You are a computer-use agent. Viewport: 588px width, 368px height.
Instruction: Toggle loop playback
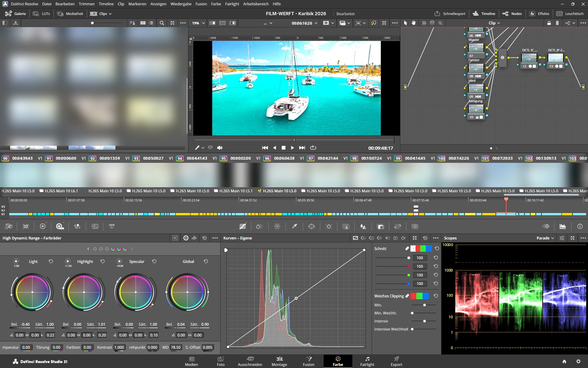tap(313, 148)
